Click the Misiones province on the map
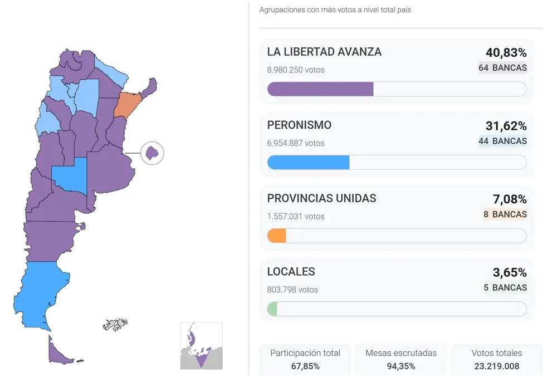The height and width of the screenshot is (392, 557). 149,88
